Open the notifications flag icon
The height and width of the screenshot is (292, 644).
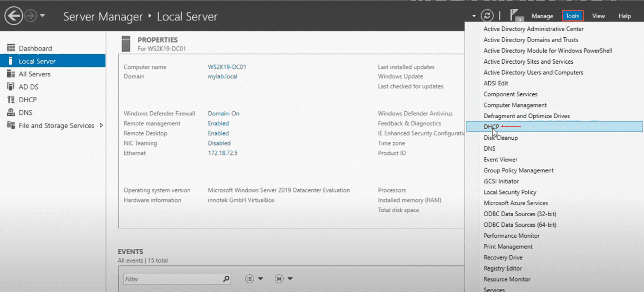(x=516, y=15)
